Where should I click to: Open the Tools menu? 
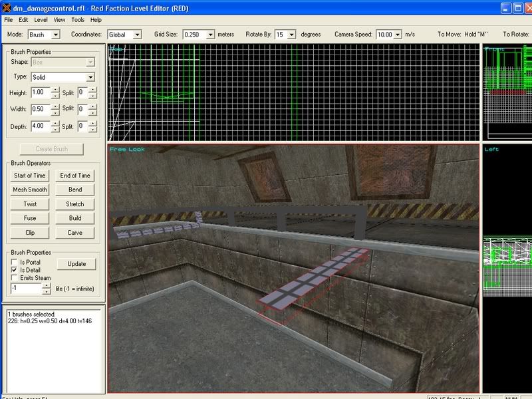pos(78,20)
